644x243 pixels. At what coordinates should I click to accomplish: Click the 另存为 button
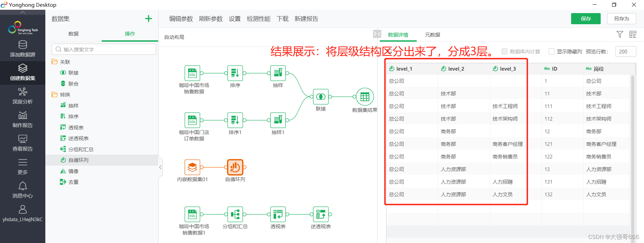pyautogui.click(x=622, y=18)
